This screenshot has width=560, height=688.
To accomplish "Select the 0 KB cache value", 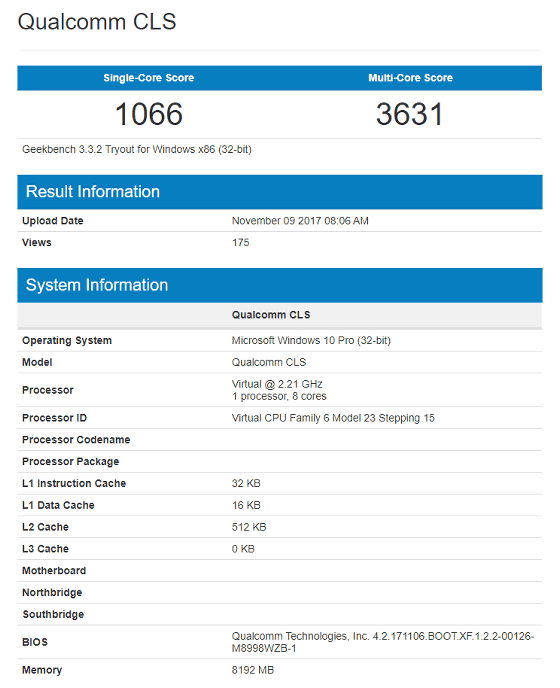I will tap(243, 549).
